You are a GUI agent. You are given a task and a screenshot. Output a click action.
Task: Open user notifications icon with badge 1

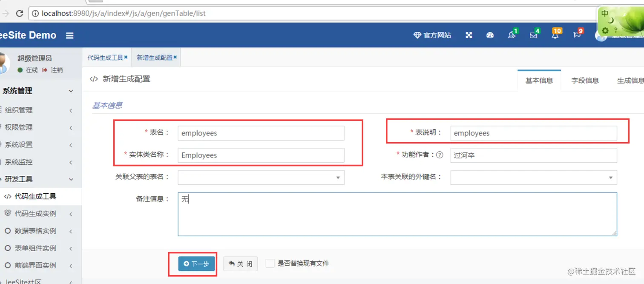tap(513, 34)
